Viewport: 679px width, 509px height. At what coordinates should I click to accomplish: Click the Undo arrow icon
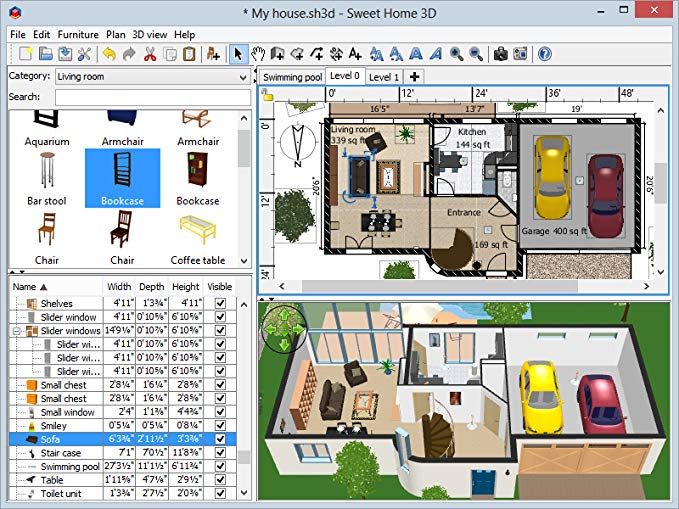[x=109, y=54]
